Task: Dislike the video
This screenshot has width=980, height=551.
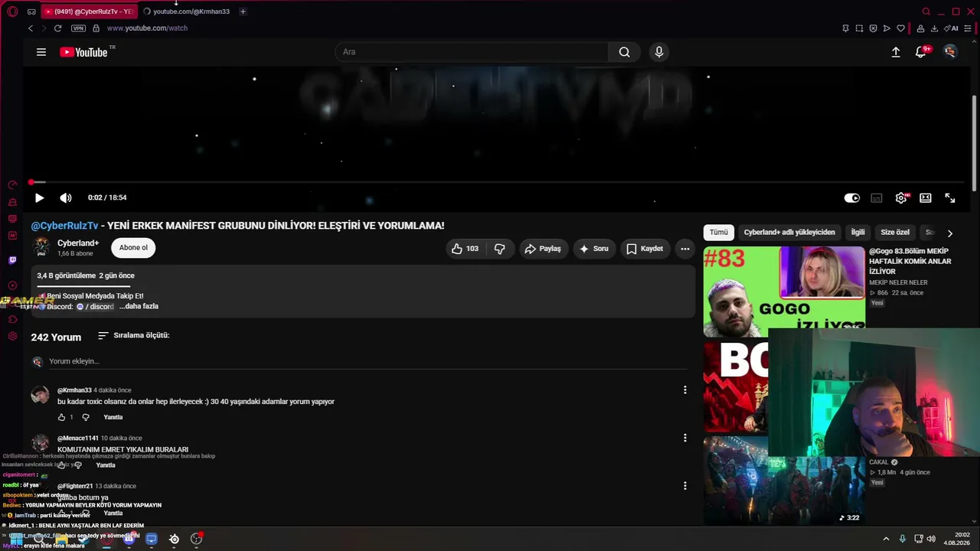Action: click(x=500, y=249)
